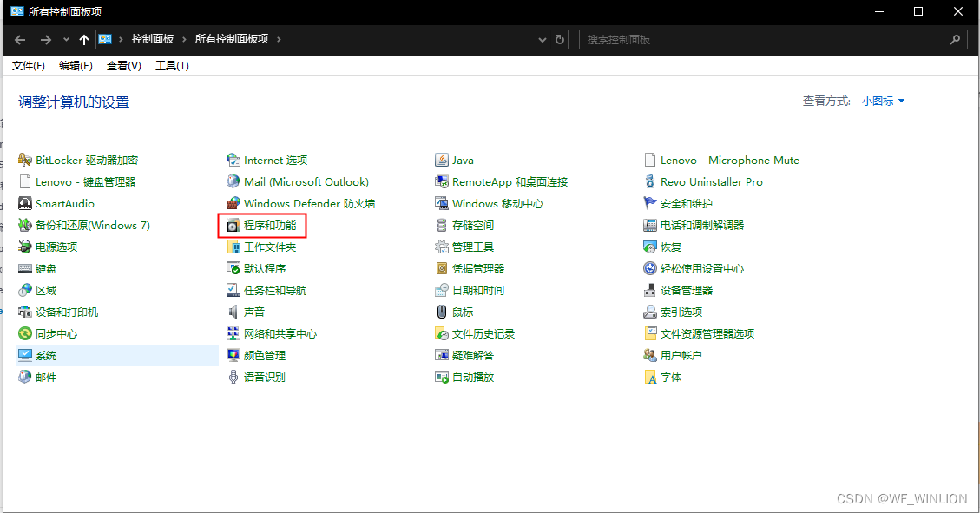Open the 小图标 view mode dropdown
The image size is (980, 513).
[x=883, y=102]
